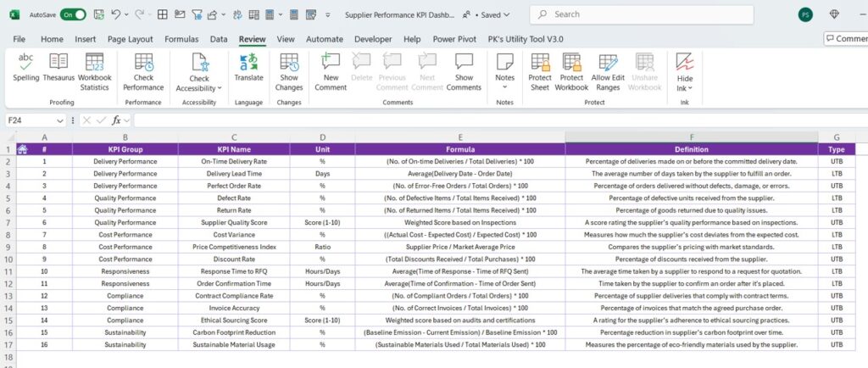Open the View tab

[286, 39]
